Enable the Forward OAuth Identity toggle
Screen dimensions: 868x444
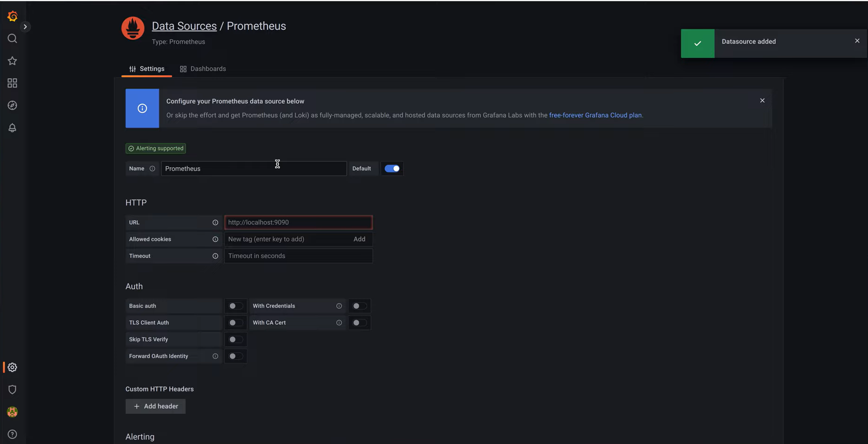(x=235, y=356)
